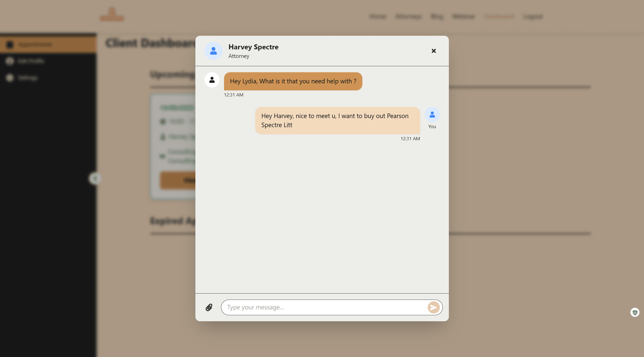Screen dimensions: 644x357
Task: Open the Blog page from the navbar
Action: (437, 16)
